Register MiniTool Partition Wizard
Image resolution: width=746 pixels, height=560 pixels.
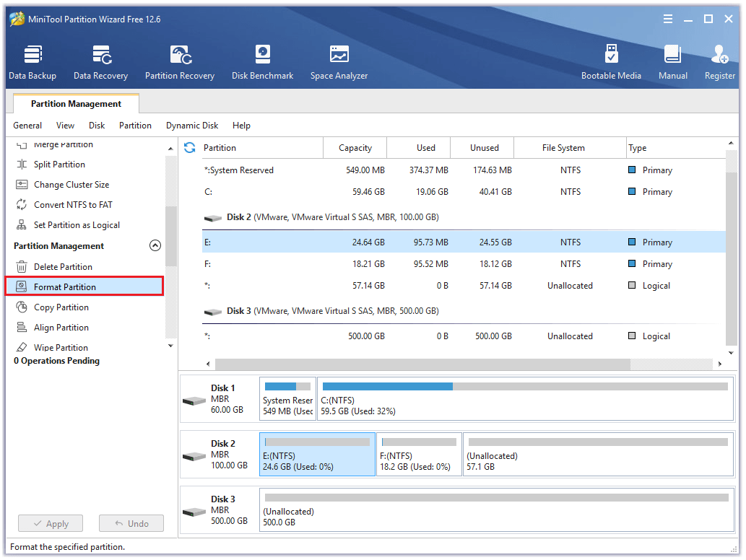click(x=719, y=61)
